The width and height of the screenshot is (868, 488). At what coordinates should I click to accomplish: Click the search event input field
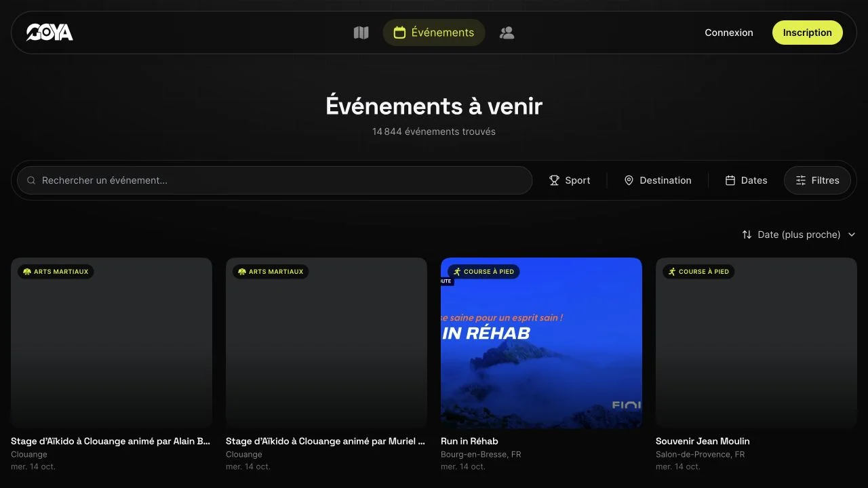[275, 180]
